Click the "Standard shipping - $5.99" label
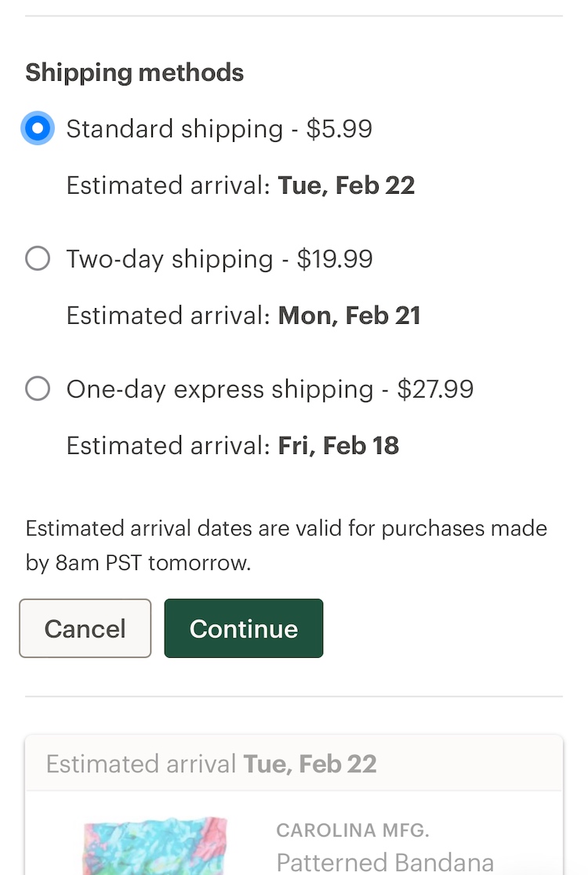This screenshot has width=588, height=875. [x=219, y=129]
